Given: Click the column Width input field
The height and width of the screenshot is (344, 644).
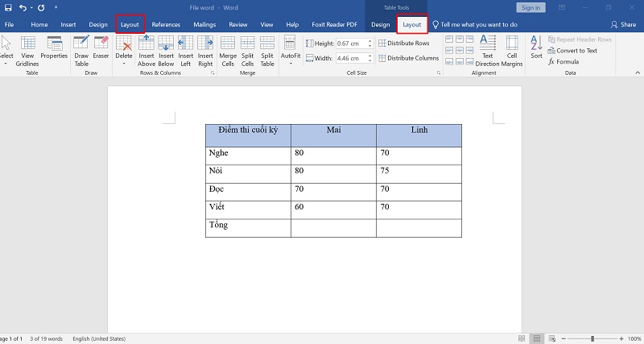Looking at the screenshot, I should [352, 58].
